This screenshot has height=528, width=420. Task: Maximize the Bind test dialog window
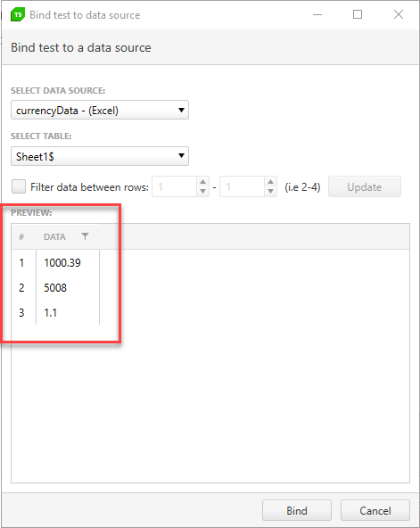[358, 14]
